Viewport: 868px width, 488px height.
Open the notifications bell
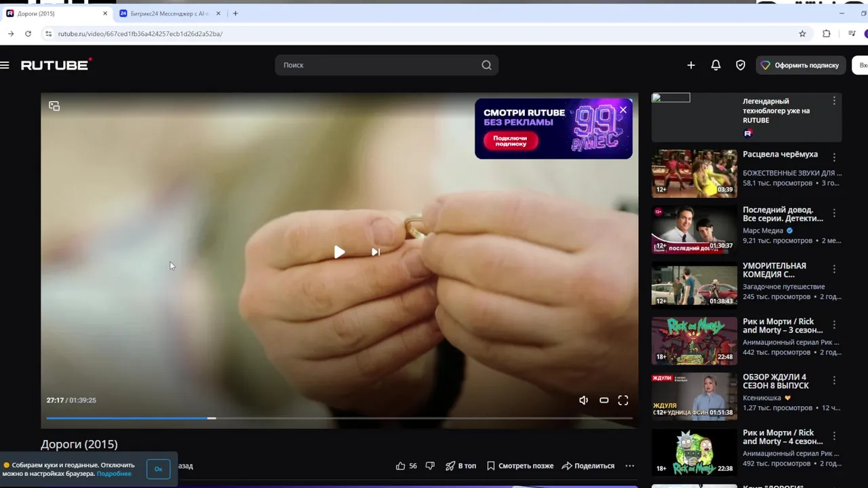[x=715, y=65]
